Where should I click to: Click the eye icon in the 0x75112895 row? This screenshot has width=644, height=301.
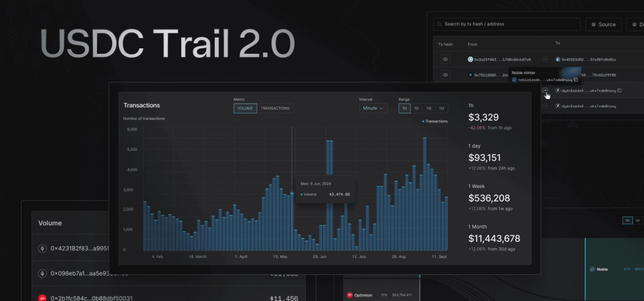coord(445,75)
